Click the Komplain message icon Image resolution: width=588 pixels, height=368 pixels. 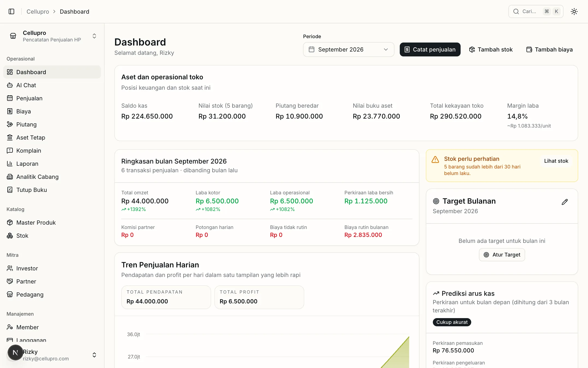point(10,150)
